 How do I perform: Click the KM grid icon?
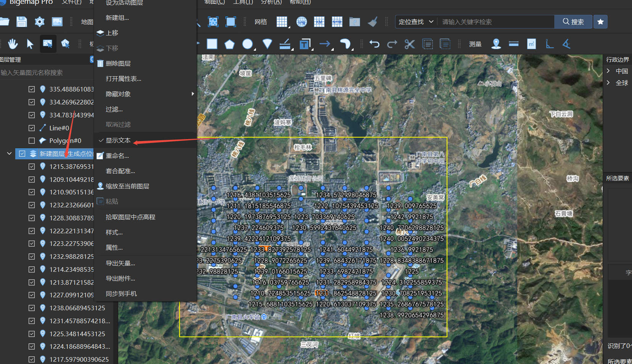coord(319,22)
